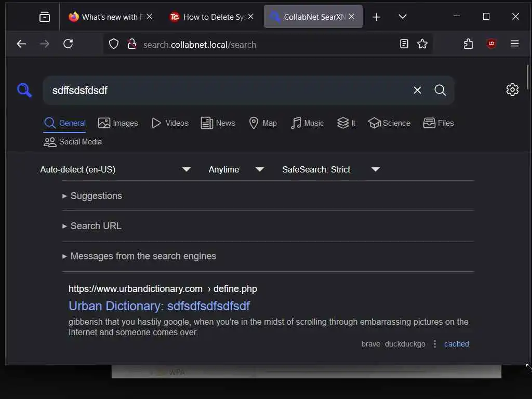Bookmark this page with star icon
Screen dimensions: 532x399
click(422, 44)
